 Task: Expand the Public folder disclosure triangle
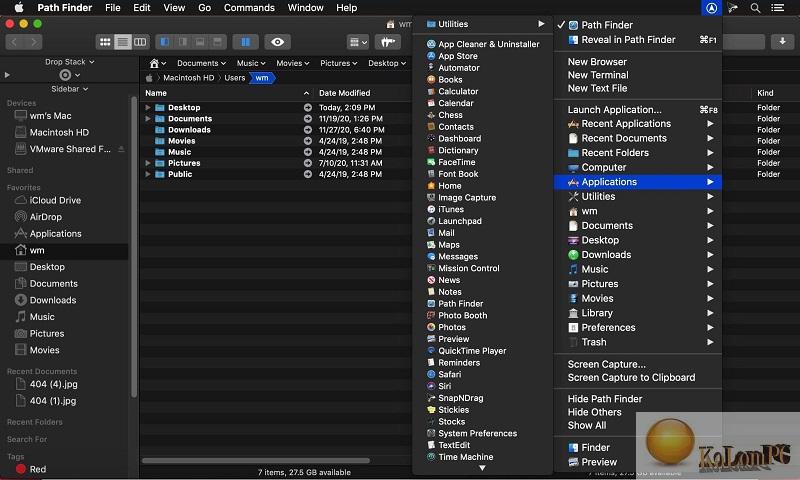coord(147,174)
